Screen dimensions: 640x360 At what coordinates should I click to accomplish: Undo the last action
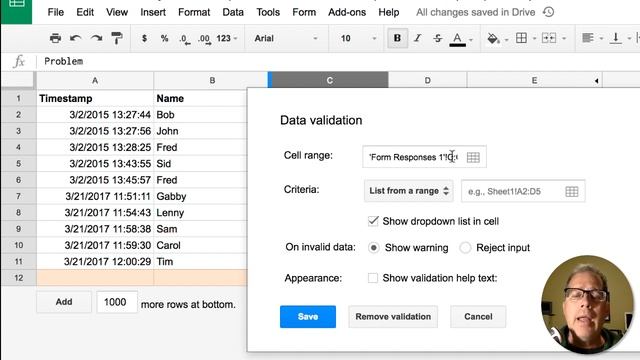point(76,38)
